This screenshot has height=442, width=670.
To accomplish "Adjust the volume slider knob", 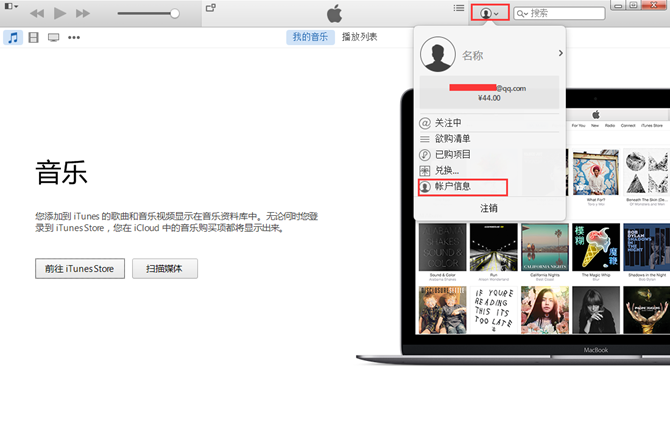I will 174,14.
